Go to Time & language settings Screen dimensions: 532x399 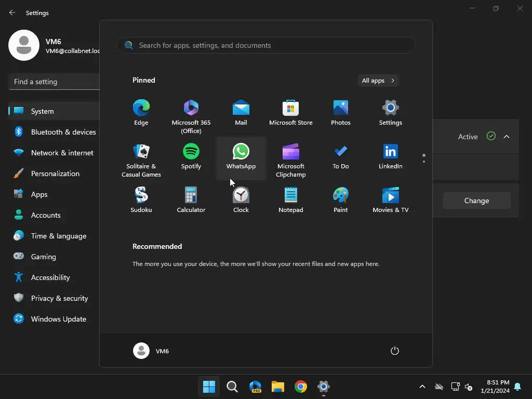pyautogui.click(x=54, y=236)
